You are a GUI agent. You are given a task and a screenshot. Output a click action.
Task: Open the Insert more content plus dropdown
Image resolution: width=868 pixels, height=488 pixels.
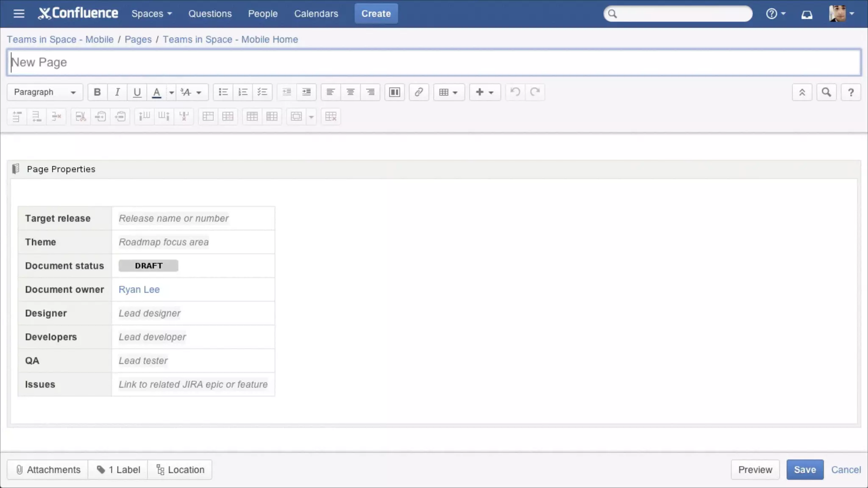tap(484, 92)
